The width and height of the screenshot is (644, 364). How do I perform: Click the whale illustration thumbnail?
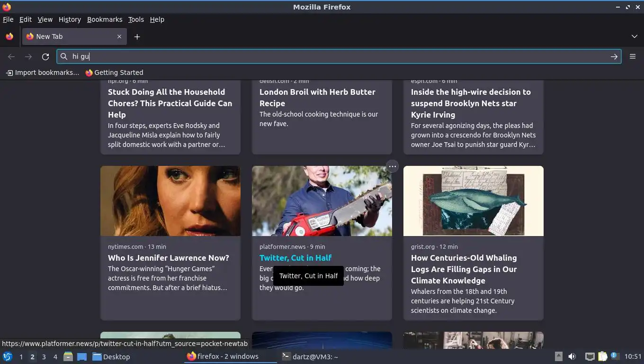(474, 201)
